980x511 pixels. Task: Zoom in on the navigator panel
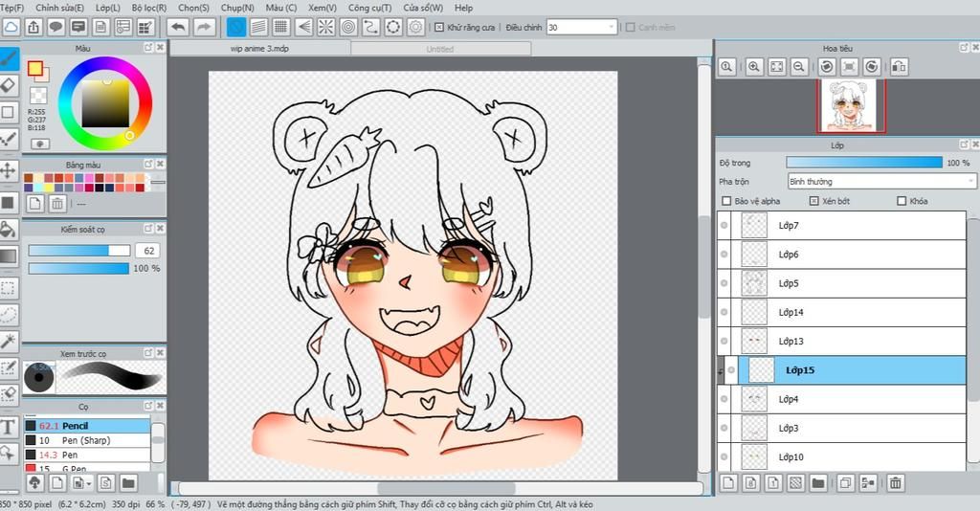tap(754, 67)
